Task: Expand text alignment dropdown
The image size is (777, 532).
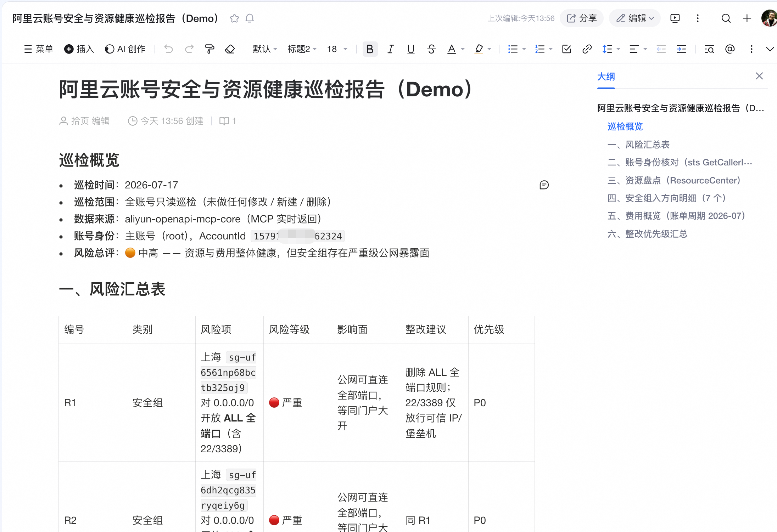Action: pyautogui.click(x=645, y=49)
